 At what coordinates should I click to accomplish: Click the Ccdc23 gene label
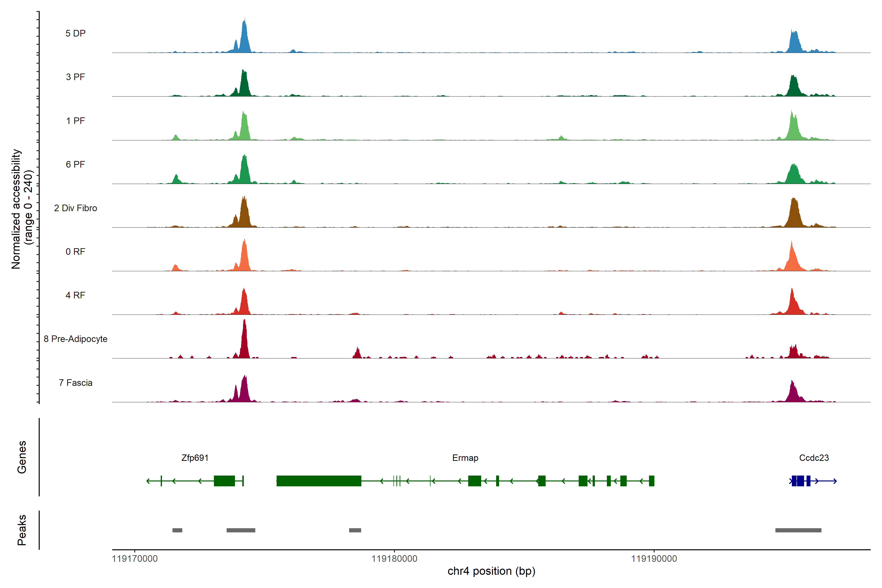click(x=814, y=458)
